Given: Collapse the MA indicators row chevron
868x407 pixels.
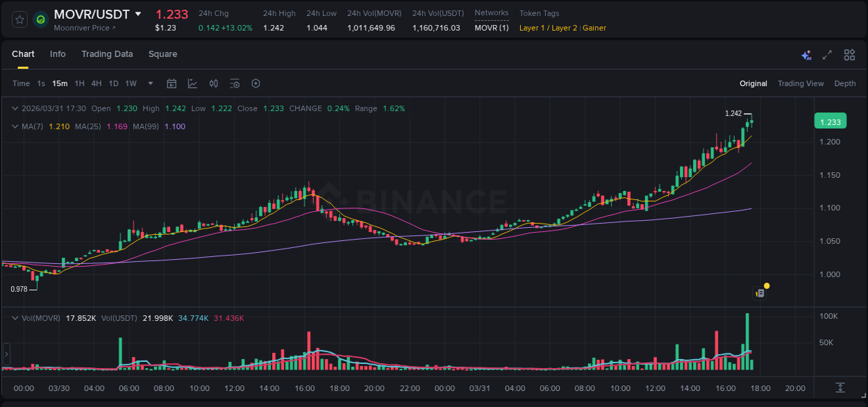Looking at the screenshot, I should (x=15, y=126).
